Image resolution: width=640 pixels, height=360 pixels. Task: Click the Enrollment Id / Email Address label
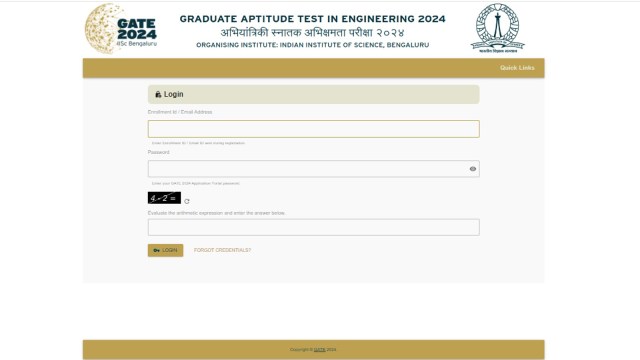tap(180, 112)
